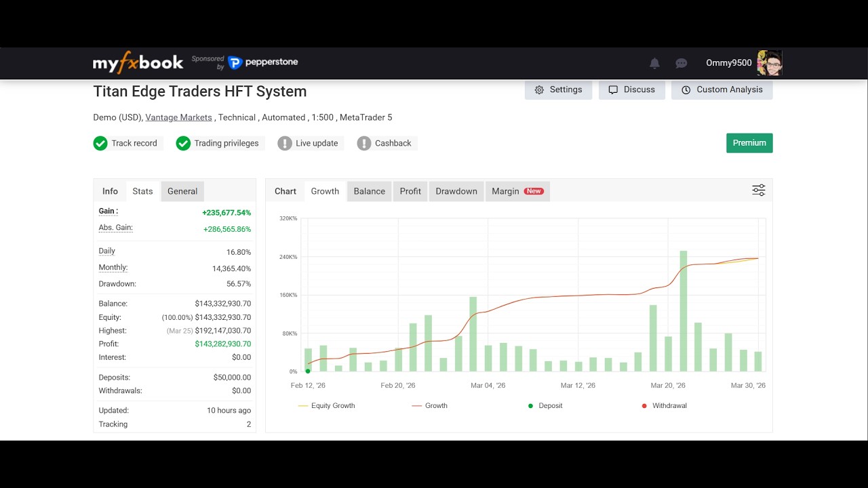Click the Drawdown label in stats
The height and width of the screenshot is (488, 868).
coord(117,284)
